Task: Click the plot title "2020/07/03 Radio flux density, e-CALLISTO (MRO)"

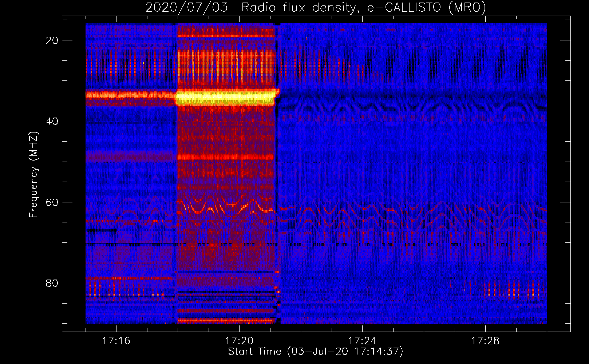Action: point(316,8)
